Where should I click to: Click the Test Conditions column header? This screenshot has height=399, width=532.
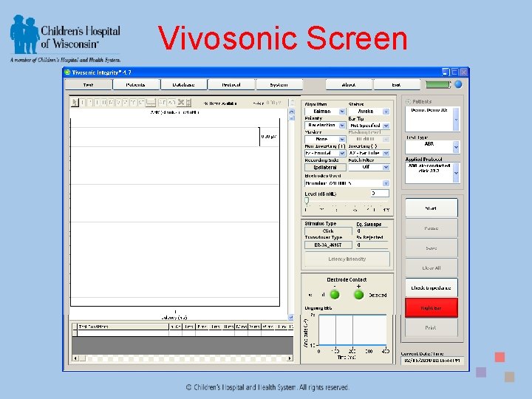tap(123, 327)
